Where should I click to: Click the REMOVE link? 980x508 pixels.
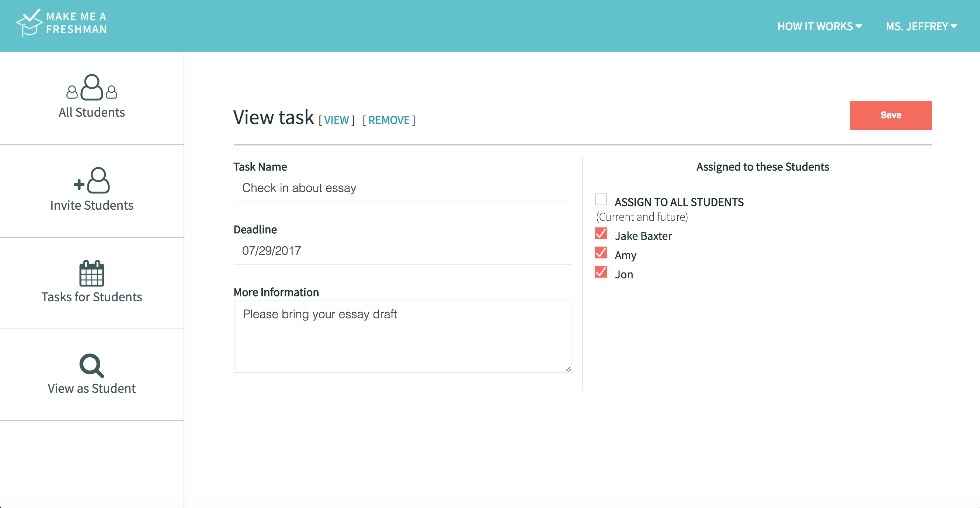click(x=389, y=120)
